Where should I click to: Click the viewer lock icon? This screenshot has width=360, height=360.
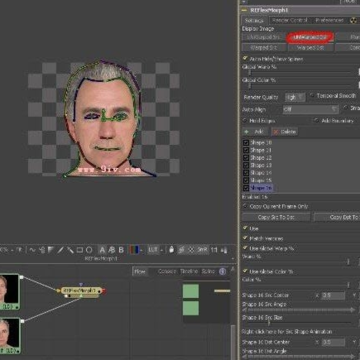(171, 250)
